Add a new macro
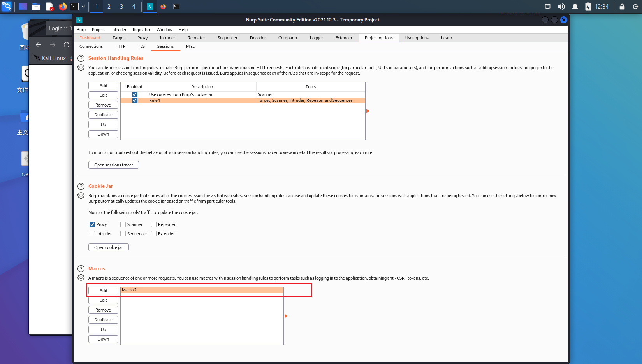642x364 pixels. click(103, 290)
